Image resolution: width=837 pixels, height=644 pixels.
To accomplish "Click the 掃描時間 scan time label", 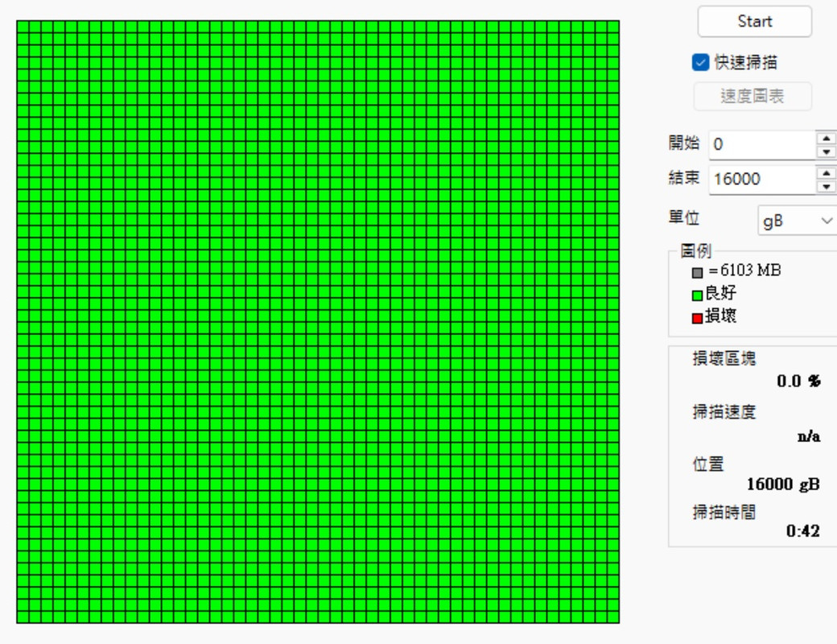I will point(724,512).
